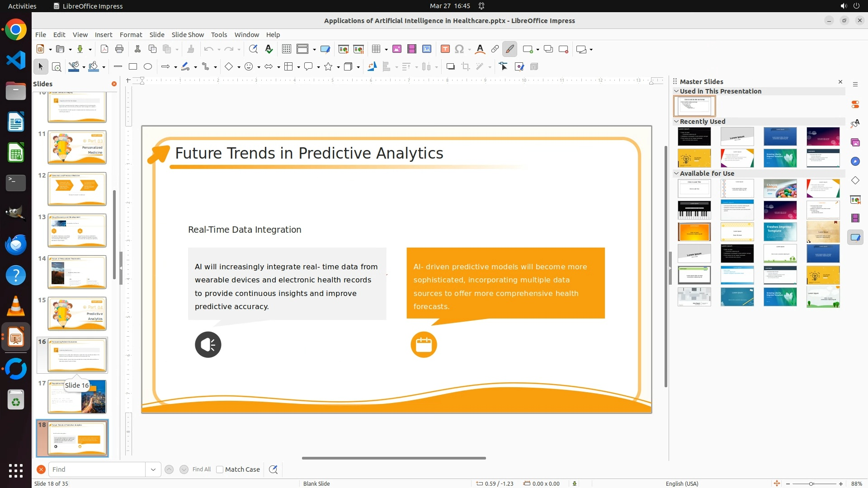The width and height of the screenshot is (868, 488).
Task: Toggle the Shadow button in the drawing toolbar
Action: tap(450, 67)
